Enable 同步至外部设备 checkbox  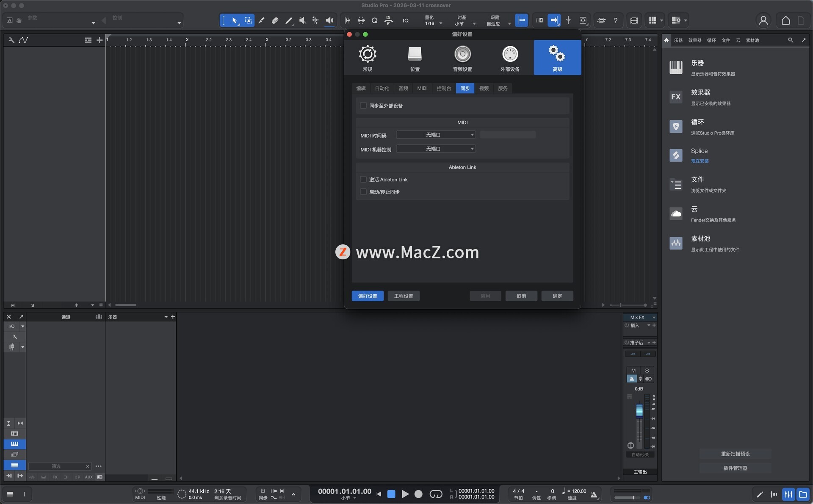[x=363, y=105]
